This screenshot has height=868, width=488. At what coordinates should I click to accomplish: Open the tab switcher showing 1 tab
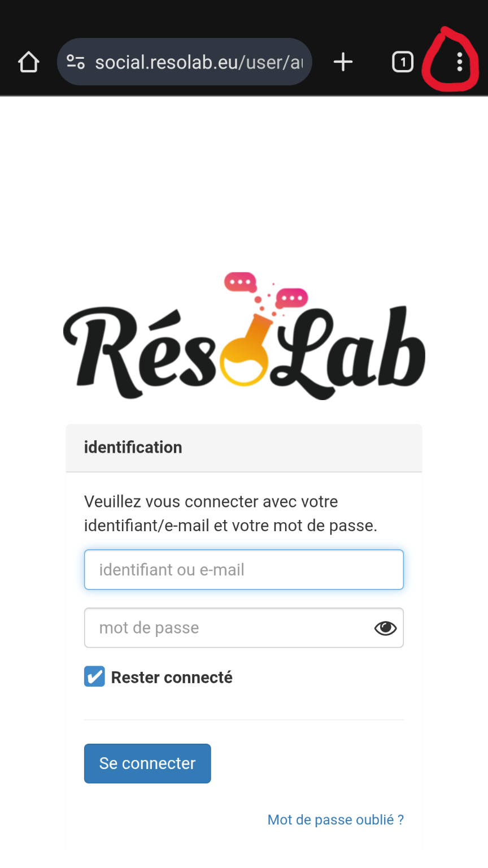(403, 62)
